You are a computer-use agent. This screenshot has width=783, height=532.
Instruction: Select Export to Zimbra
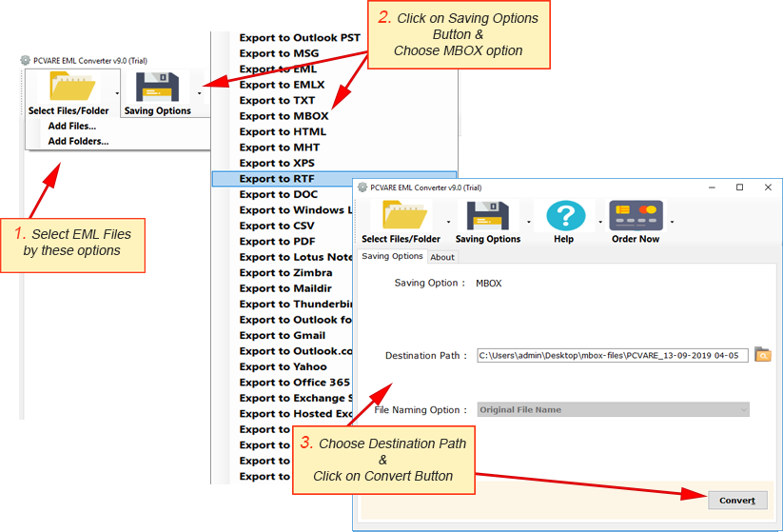tap(285, 273)
